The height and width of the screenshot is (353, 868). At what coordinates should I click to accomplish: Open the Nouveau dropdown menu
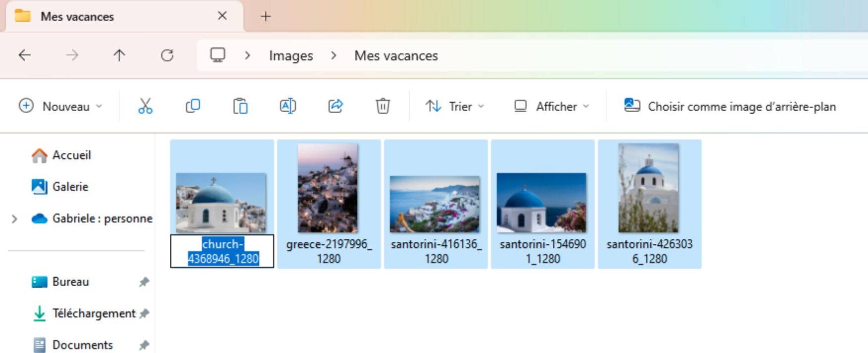click(x=60, y=106)
